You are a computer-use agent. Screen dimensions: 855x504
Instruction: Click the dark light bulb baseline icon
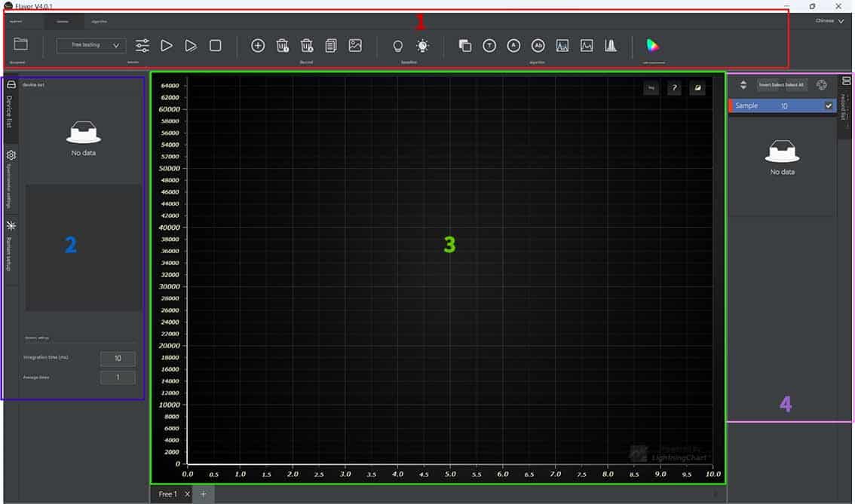point(398,46)
